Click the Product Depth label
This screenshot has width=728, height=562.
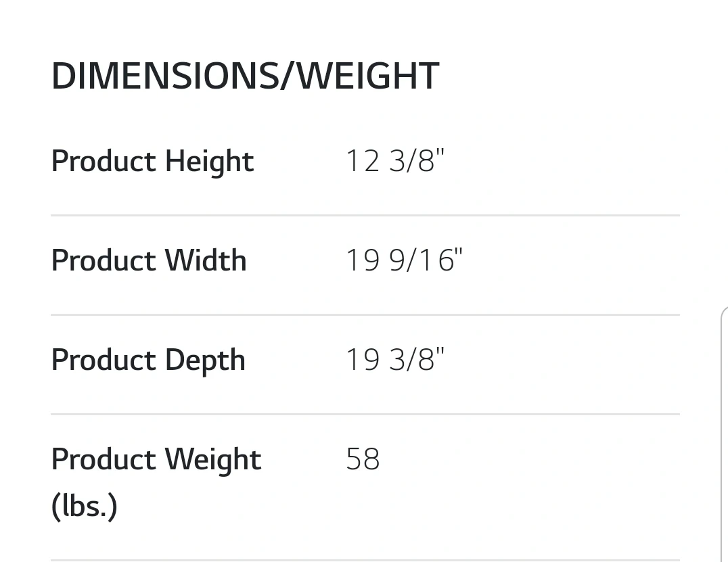148,360
